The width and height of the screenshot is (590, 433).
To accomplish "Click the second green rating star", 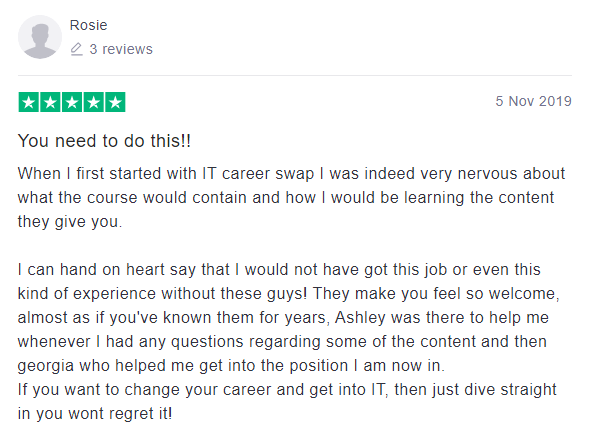I will click(50, 102).
